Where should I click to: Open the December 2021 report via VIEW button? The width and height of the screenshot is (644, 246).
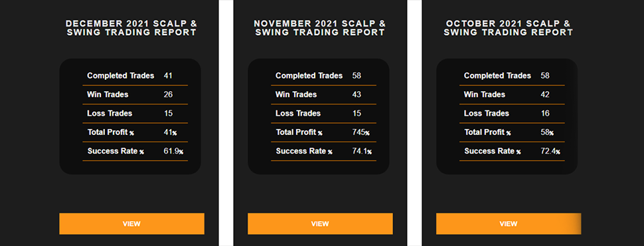point(131,224)
